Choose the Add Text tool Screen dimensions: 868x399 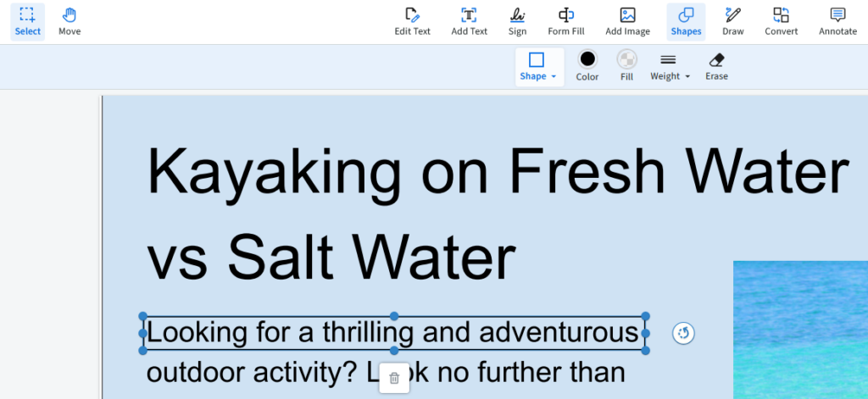point(469,21)
